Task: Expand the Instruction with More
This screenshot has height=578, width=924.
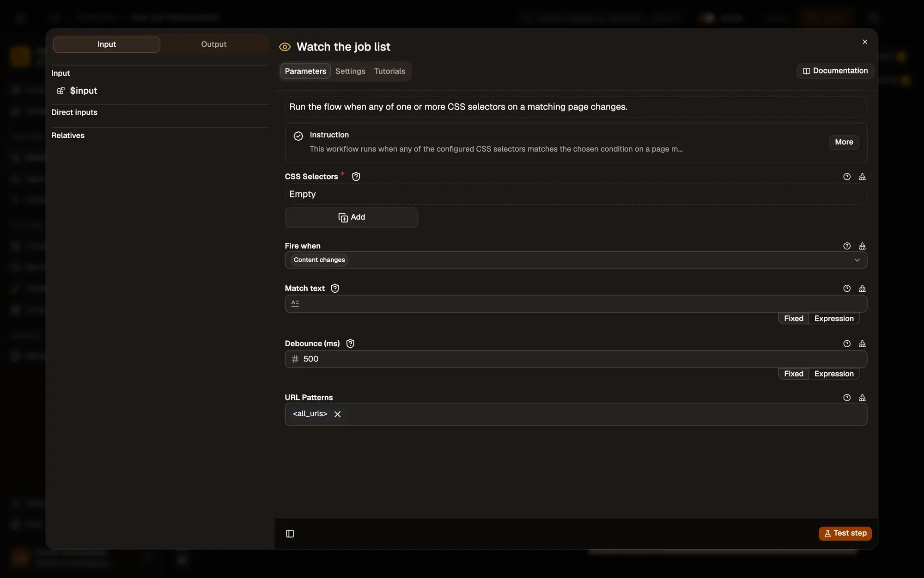Action: point(844,142)
